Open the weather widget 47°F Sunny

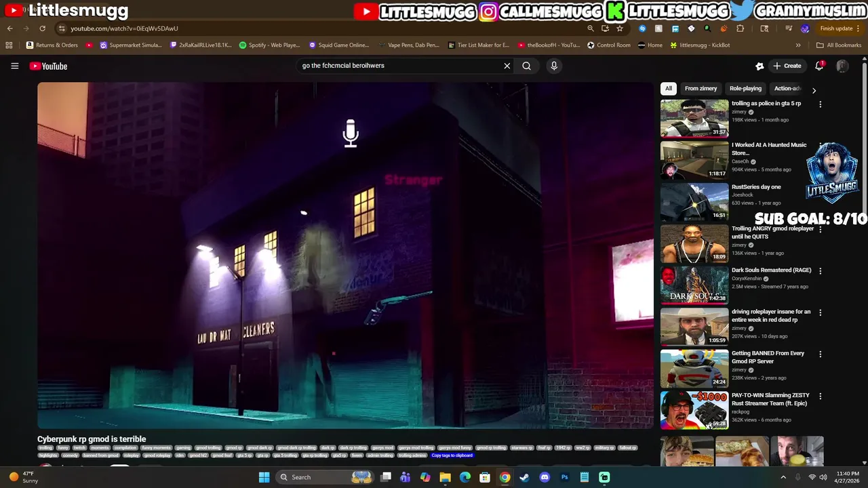pyautogui.click(x=24, y=477)
